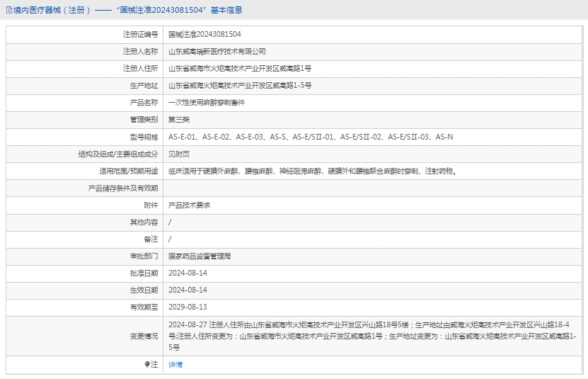Click the 注册人住所 address value

tap(240, 68)
